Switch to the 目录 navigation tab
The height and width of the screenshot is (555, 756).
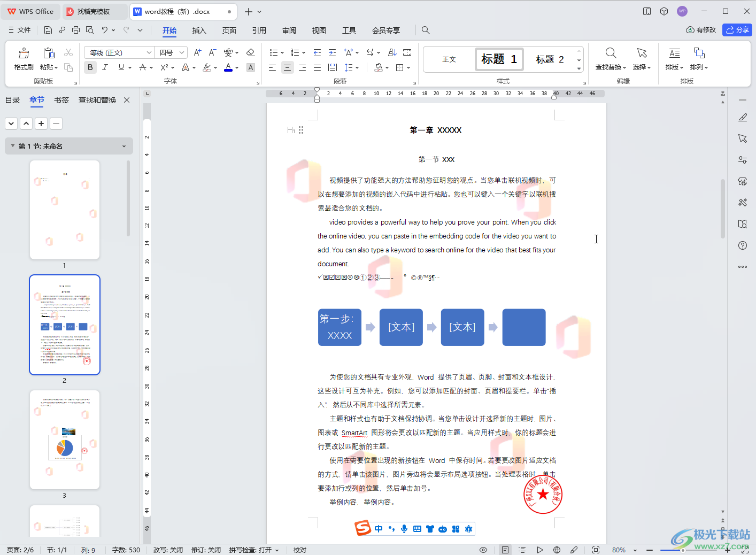(x=12, y=100)
